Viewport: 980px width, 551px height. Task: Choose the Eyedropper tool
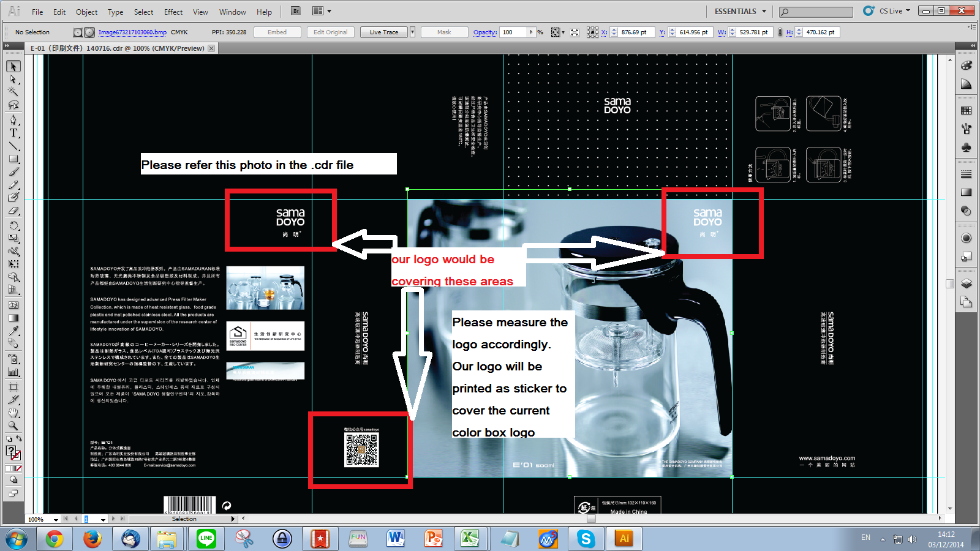pos(13,331)
